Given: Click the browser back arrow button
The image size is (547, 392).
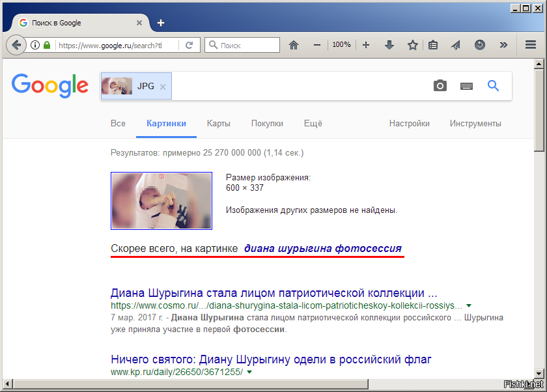Looking at the screenshot, I should (x=16, y=45).
